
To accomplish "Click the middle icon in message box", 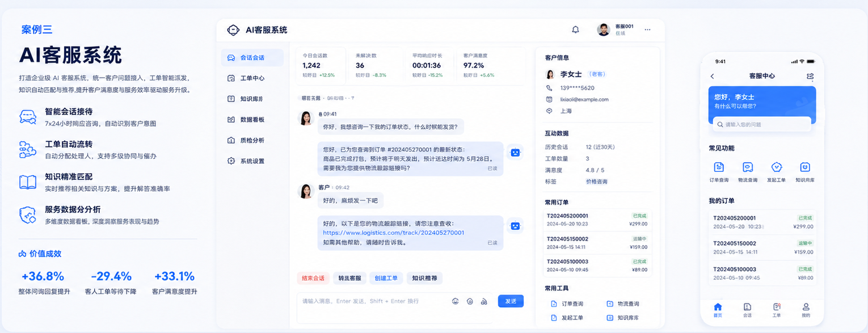I will pos(470,301).
